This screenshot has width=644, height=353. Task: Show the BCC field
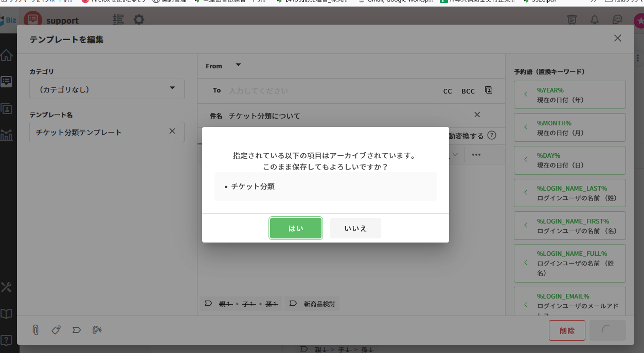[x=468, y=91]
